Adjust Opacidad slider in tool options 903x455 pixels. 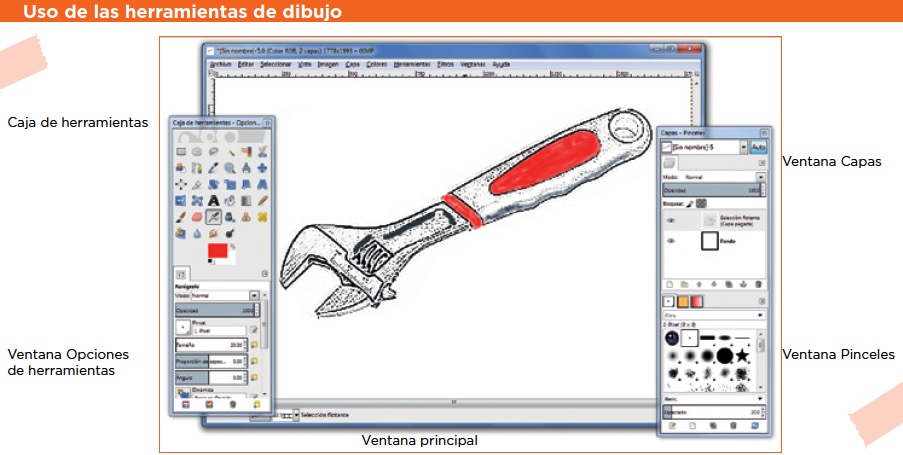tap(217, 310)
